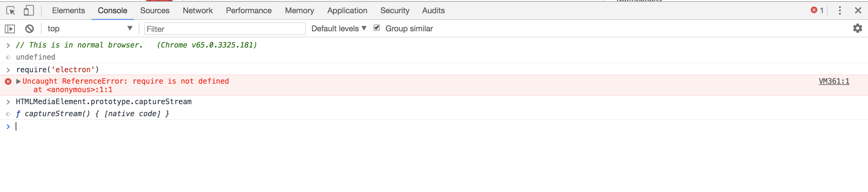The height and width of the screenshot is (192, 868).
Task: Open the Default levels dropdown
Action: tap(338, 29)
